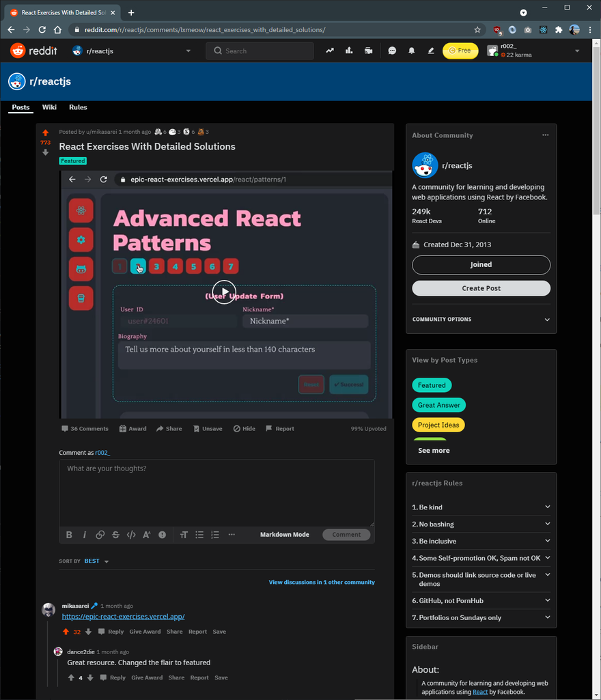Screen dimensions: 601x700
Task: Toggle Unsave on the post
Action: click(208, 429)
